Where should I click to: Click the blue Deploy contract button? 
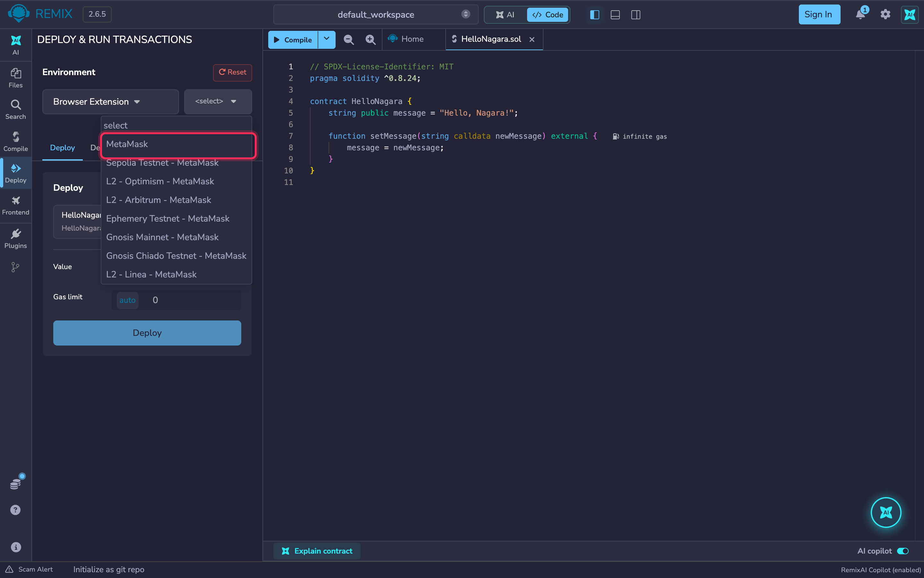(x=147, y=333)
